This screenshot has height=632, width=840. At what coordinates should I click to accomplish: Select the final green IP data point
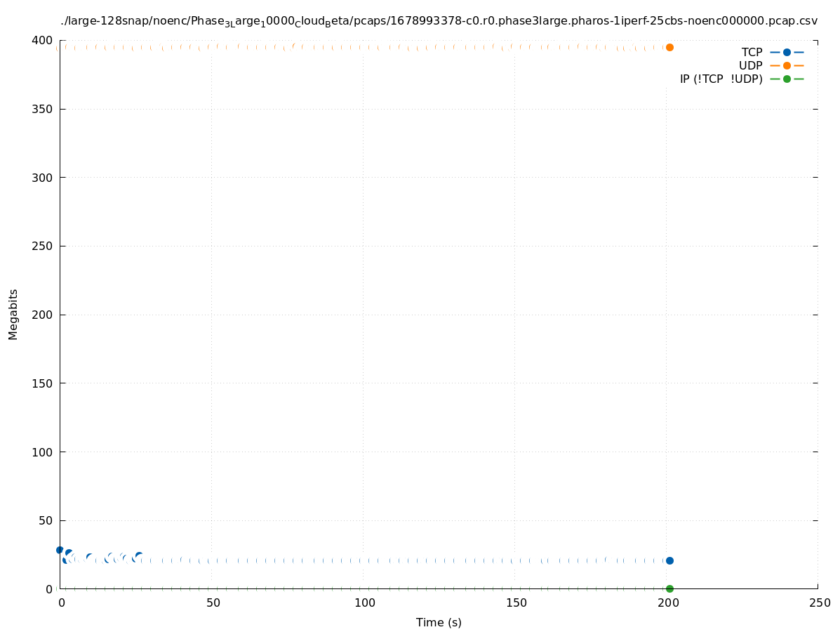(x=669, y=588)
